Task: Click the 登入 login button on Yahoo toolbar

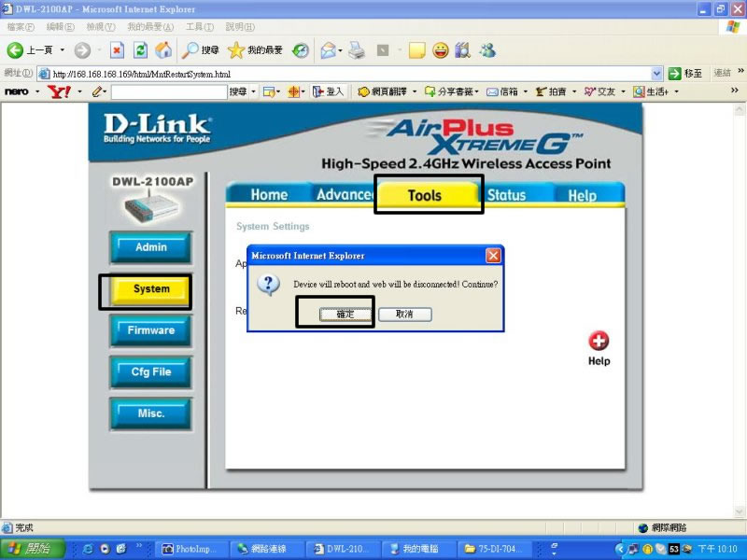Action: coord(329,91)
